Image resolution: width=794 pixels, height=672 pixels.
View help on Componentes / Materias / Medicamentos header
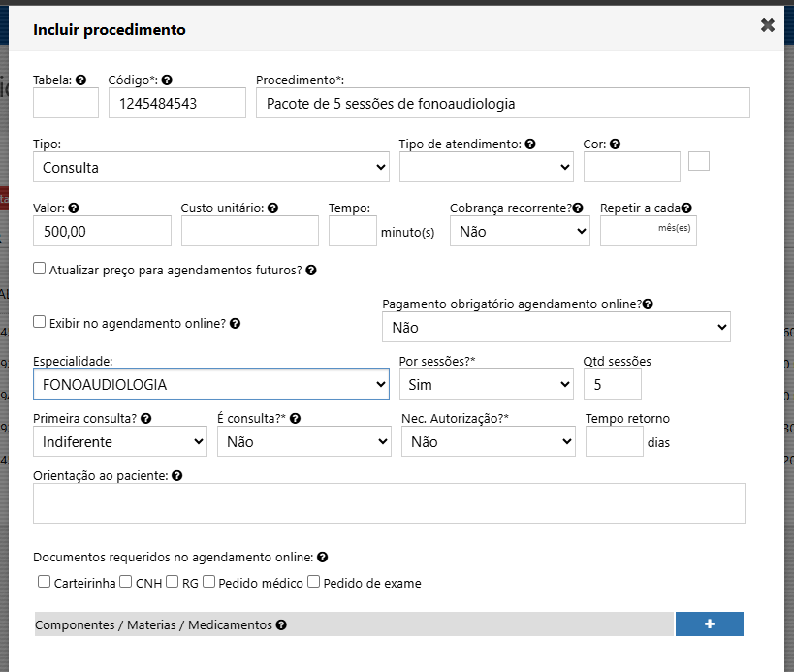click(x=281, y=624)
